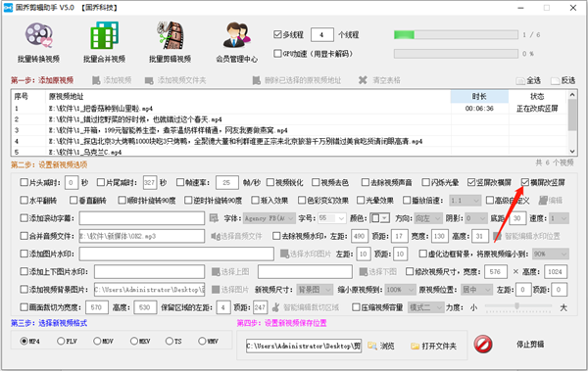Open 批量转换视频 tool icon
The height and width of the screenshot is (371, 588).
pyautogui.click(x=38, y=35)
